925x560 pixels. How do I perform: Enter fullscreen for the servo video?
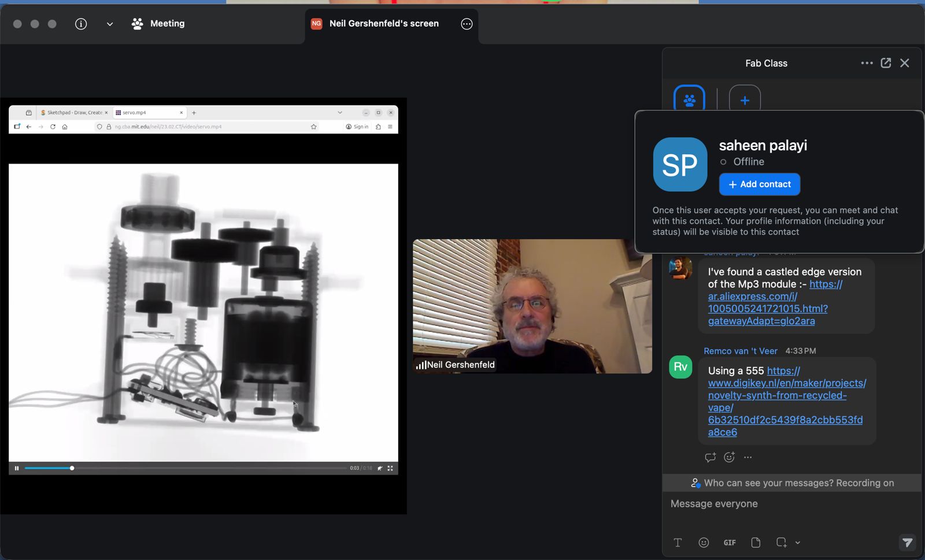pos(390,468)
